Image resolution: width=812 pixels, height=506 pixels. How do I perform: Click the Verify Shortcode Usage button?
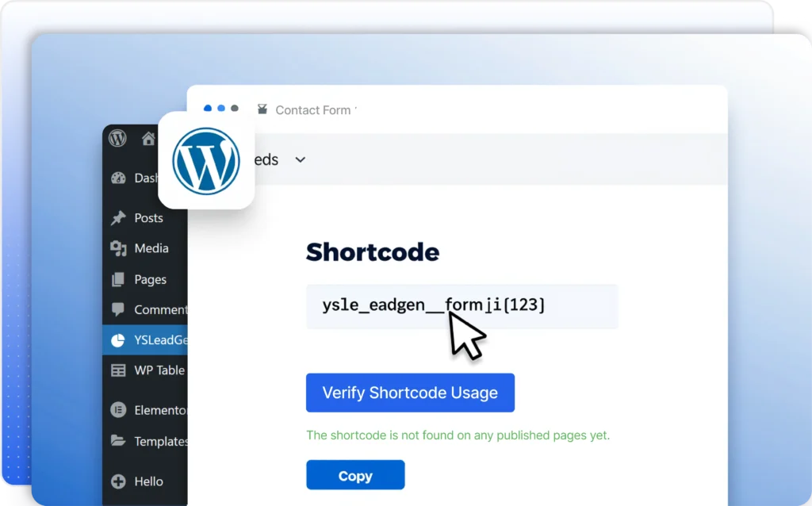click(410, 393)
